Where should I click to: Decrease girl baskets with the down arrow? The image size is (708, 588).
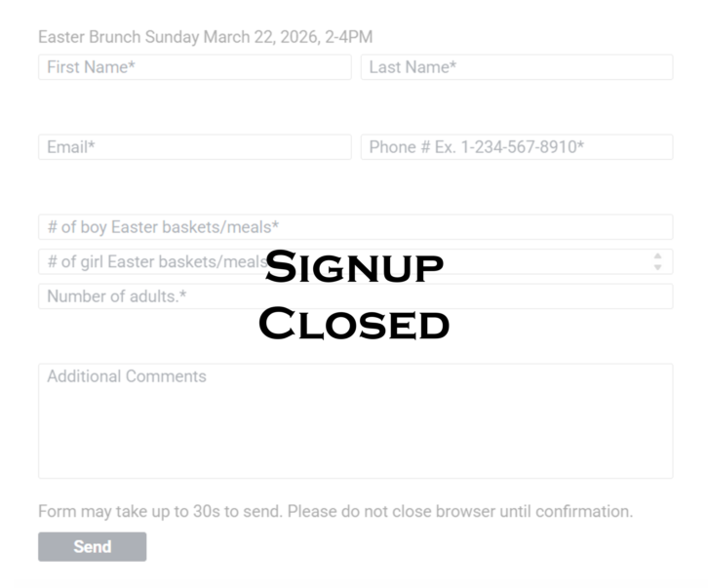[x=657, y=266]
